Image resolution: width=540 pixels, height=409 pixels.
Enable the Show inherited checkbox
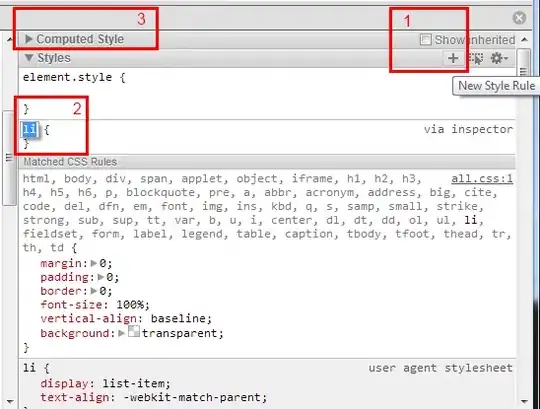[x=425, y=40]
